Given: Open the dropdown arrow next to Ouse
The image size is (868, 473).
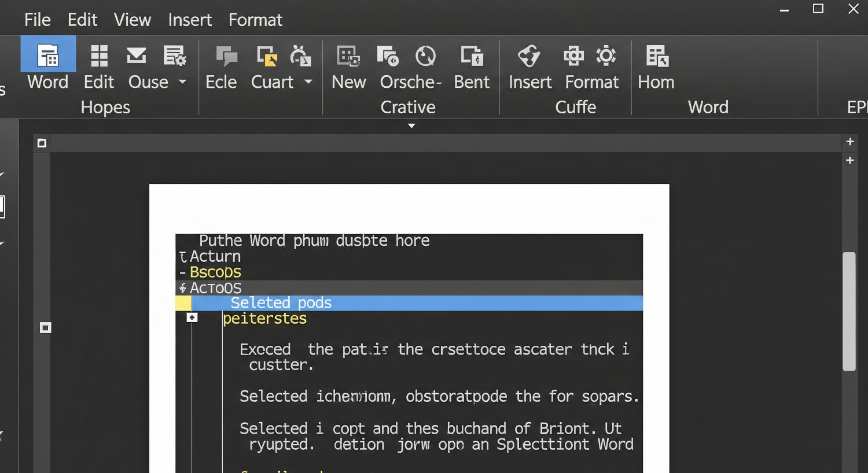Looking at the screenshot, I should (183, 82).
